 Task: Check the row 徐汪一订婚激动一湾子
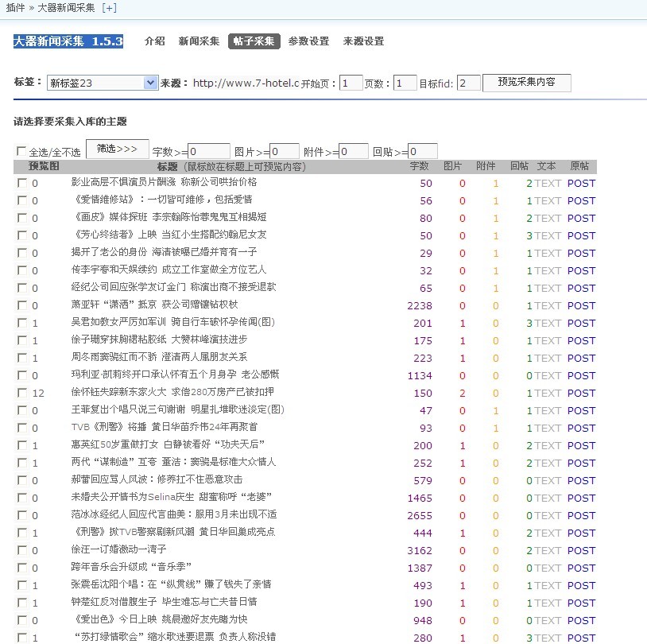[22, 550]
